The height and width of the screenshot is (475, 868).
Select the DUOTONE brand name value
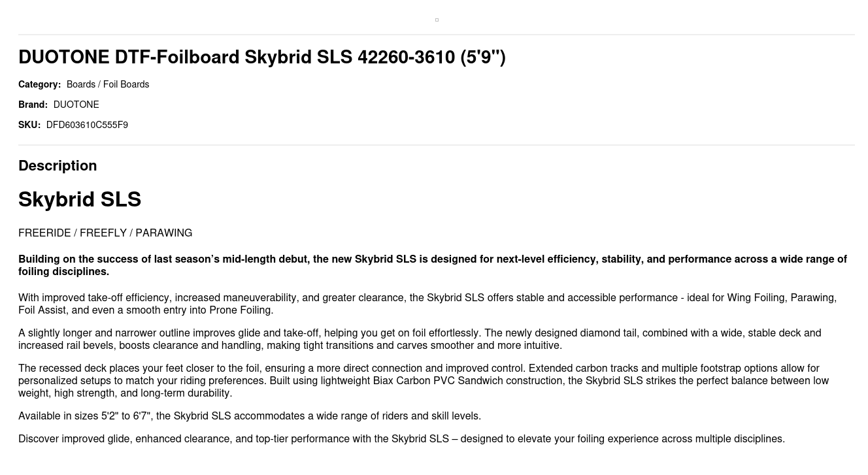(76, 105)
